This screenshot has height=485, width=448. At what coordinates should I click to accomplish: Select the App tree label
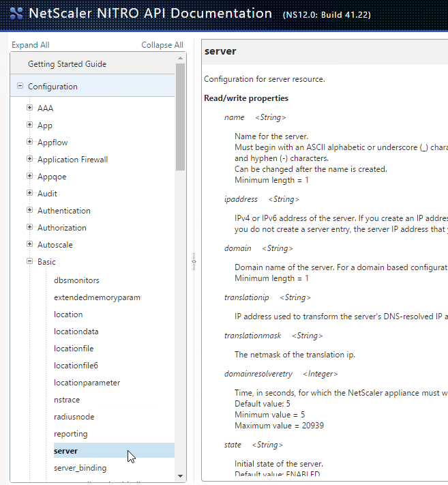(x=45, y=126)
